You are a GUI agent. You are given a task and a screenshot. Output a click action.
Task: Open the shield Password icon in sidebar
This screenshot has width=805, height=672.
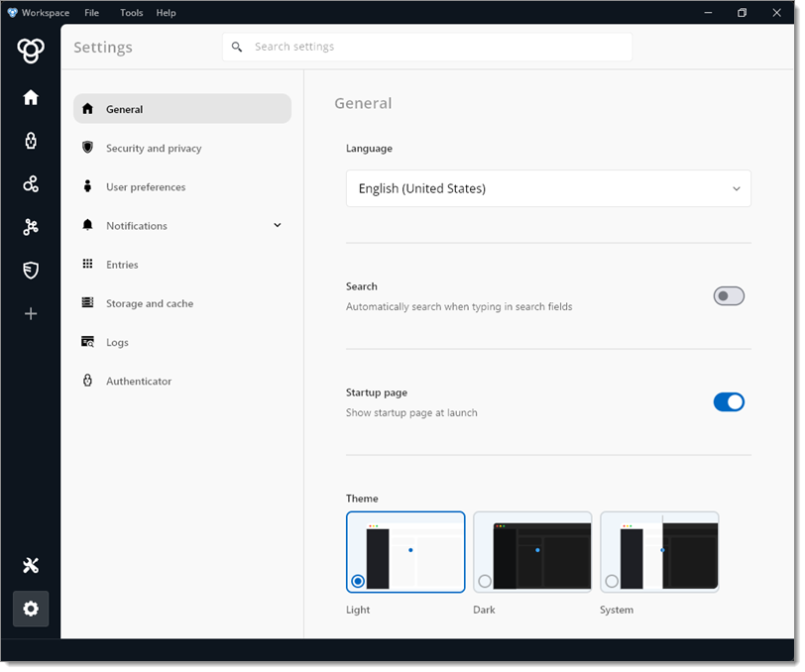pyautogui.click(x=31, y=270)
